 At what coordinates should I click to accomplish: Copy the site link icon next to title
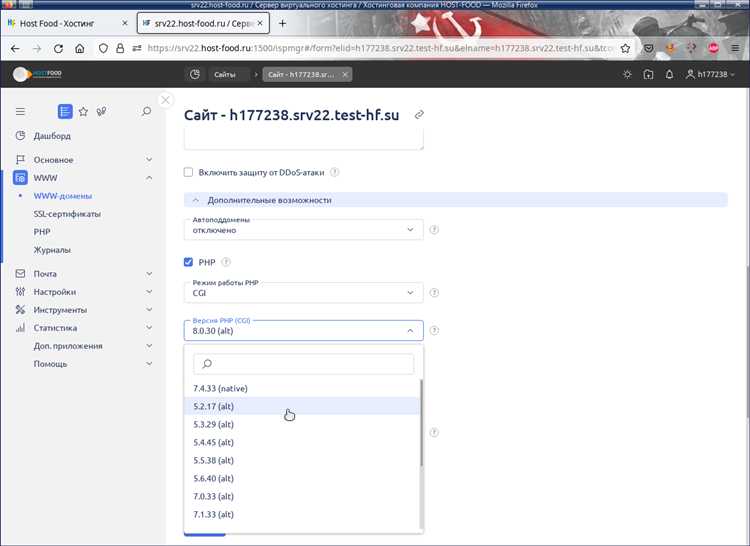coord(419,115)
